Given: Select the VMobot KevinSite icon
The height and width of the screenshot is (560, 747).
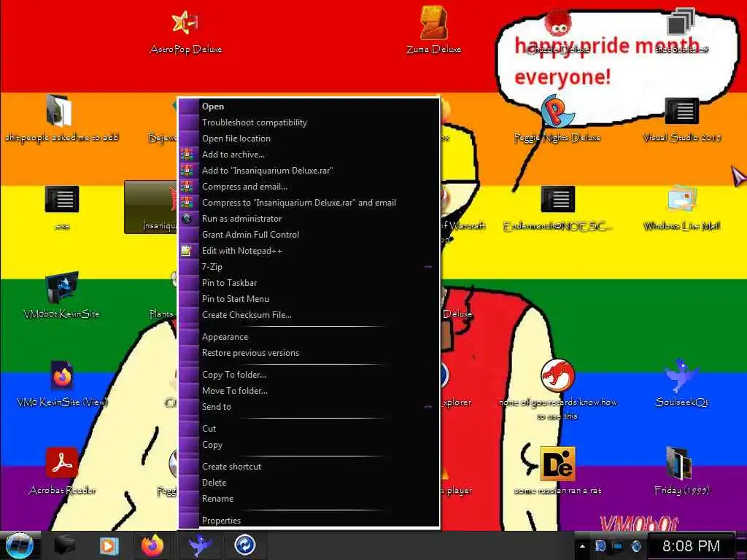Looking at the screenshot, I should 61,295.
